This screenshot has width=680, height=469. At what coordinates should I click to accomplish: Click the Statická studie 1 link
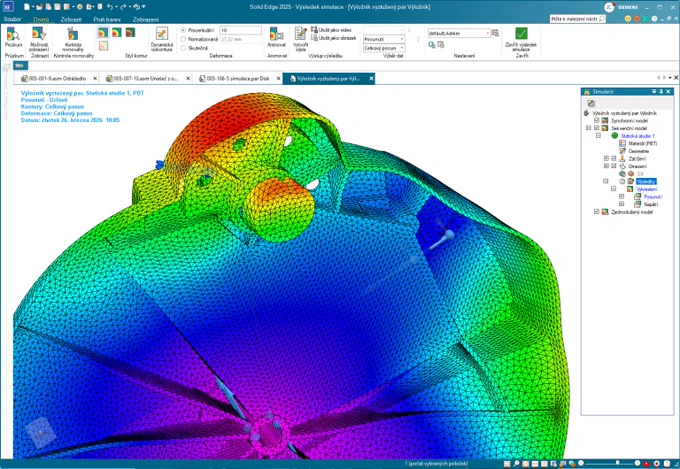click(x=638, y=136)
